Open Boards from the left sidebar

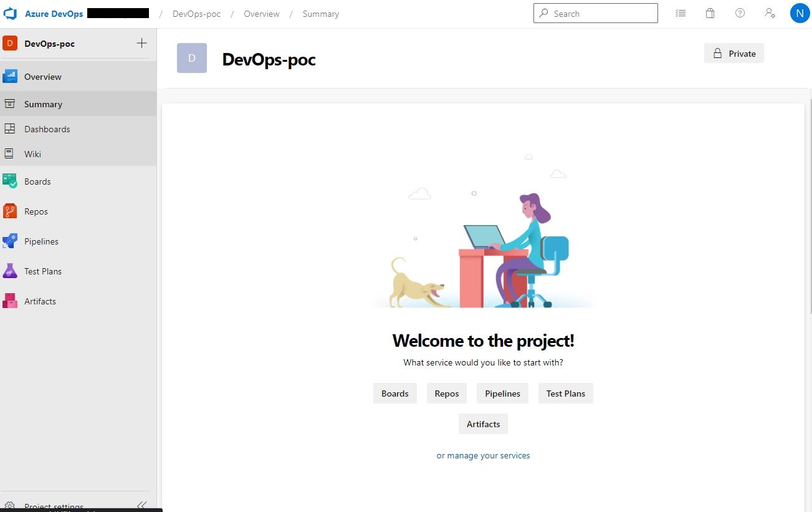click(37, 181)
